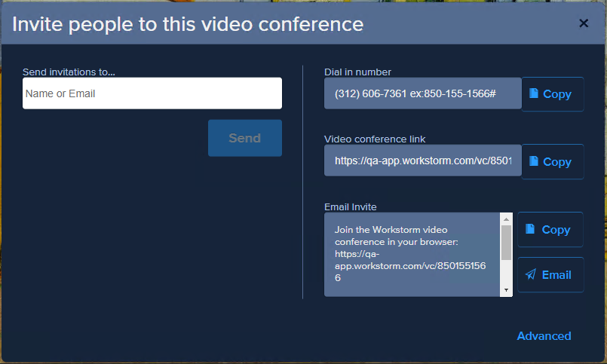The image size is (607, 364).
Task: Click the Name or Email input field
Action: click(x=152, y=93)
